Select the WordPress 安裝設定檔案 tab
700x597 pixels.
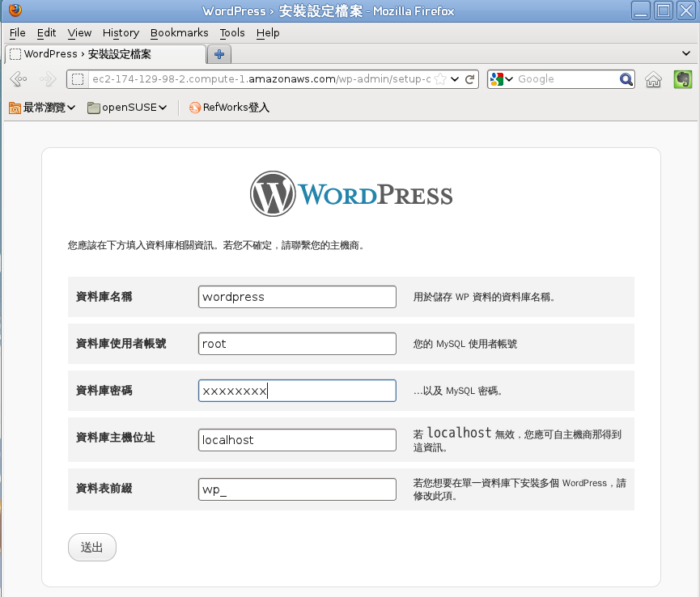pos(106,54)
